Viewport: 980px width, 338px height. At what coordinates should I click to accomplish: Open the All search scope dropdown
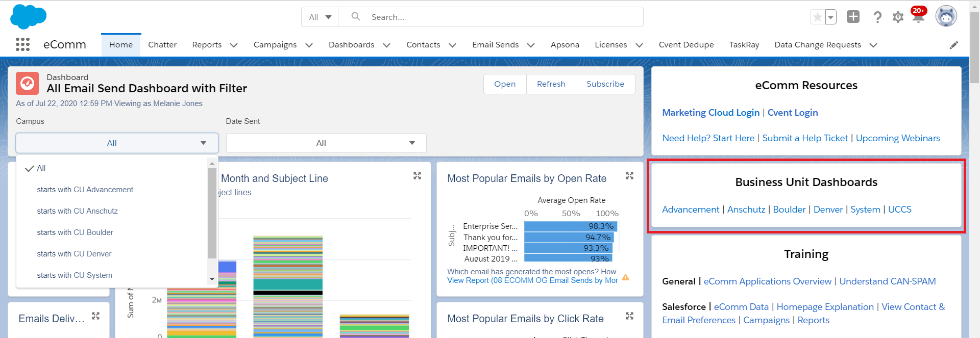coord(320,17)
